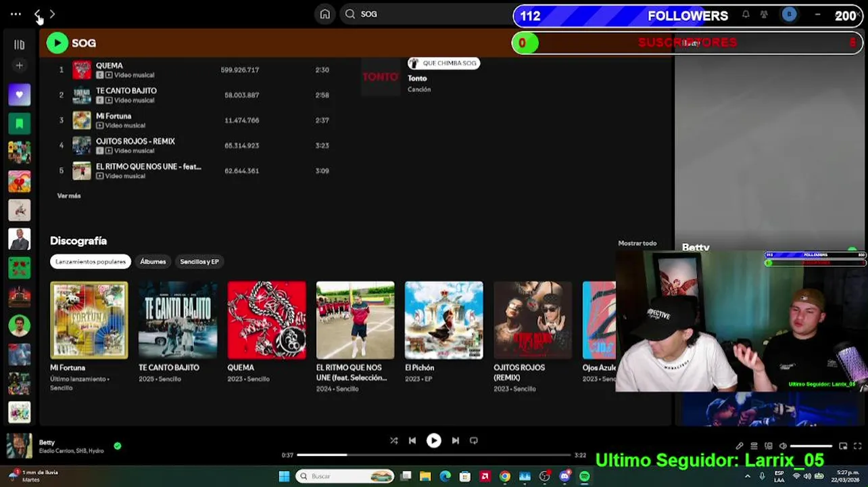Click now playing Betty cover art
Image resolution: width=868 pixels, height=487 pixels.
pos(19,446)
